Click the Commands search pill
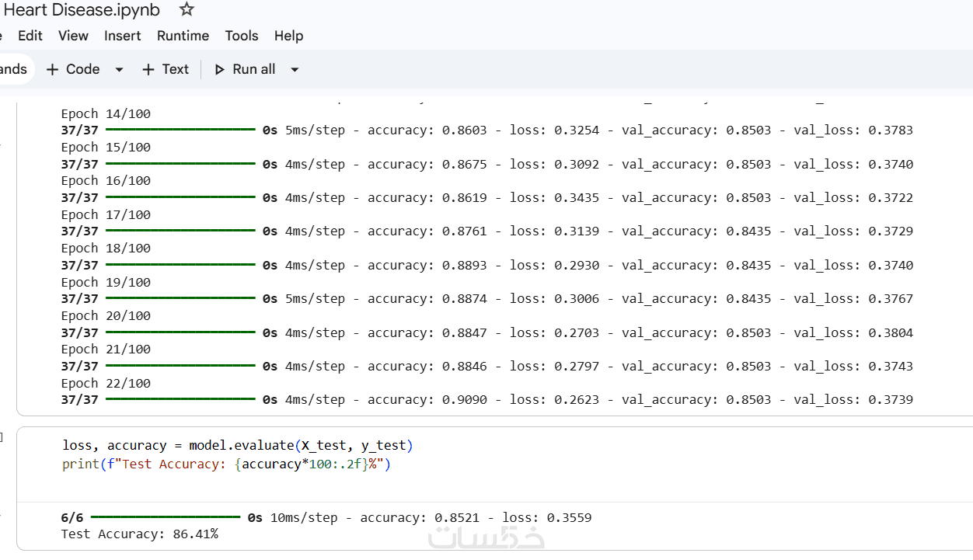This screenshot has width=973, height=560. point(13,69)
